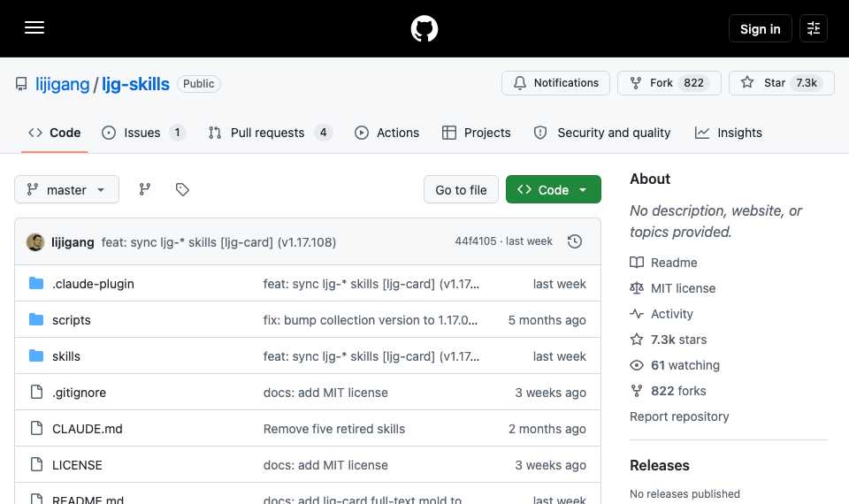This screenshot has width=849, height=504.
Task: Click '2 months ago' in CLAUDE.md row
Action: point(547,429)
